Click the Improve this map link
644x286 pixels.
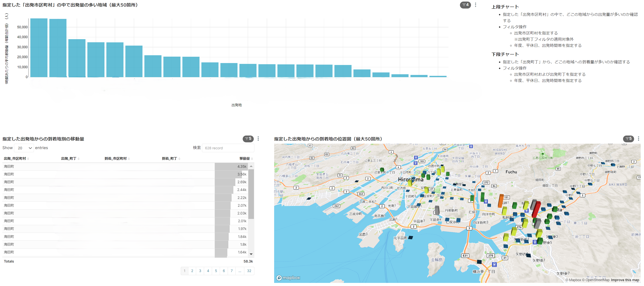point(625,280)
